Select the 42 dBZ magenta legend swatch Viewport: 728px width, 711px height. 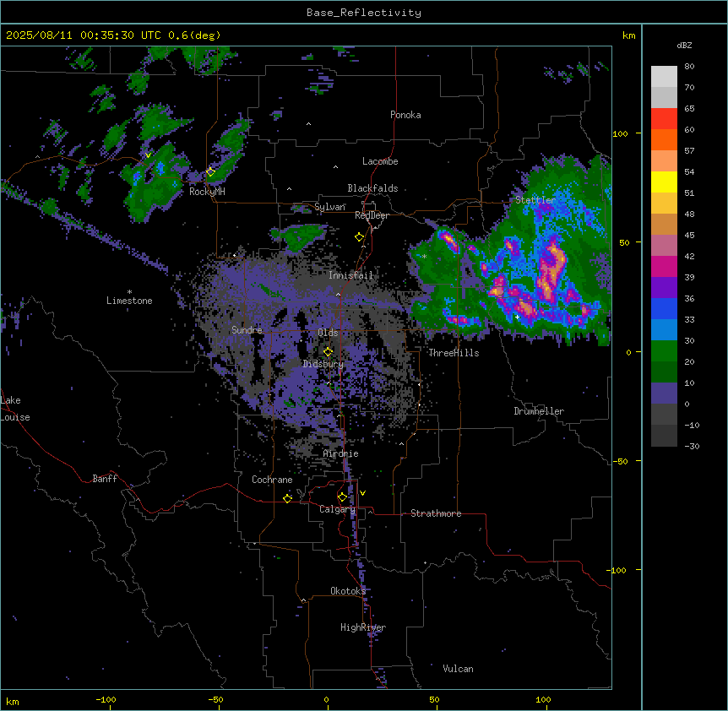point(664,266)
